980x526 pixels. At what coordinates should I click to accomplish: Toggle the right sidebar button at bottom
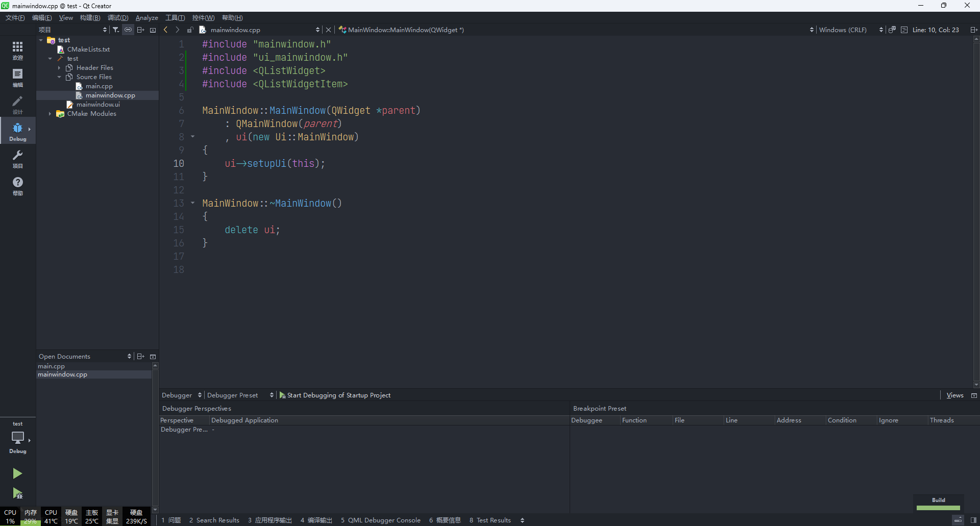pos(974,520)
